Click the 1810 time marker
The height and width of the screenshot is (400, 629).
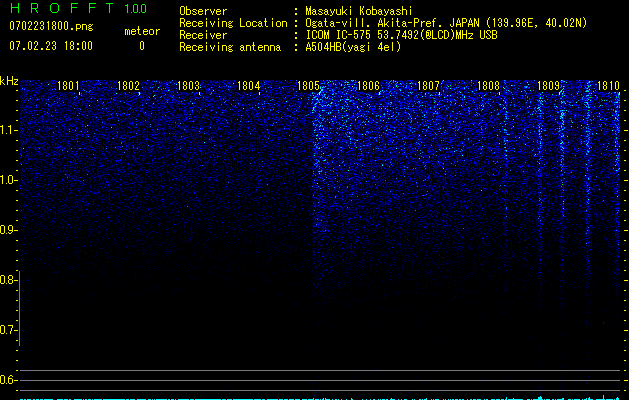608,86
